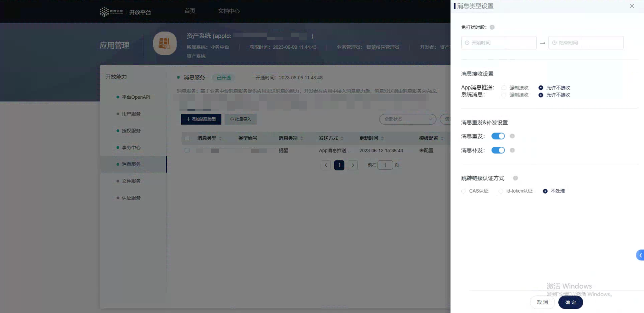
Task: Click the 已开通 status tag
Action: point(223,78)
